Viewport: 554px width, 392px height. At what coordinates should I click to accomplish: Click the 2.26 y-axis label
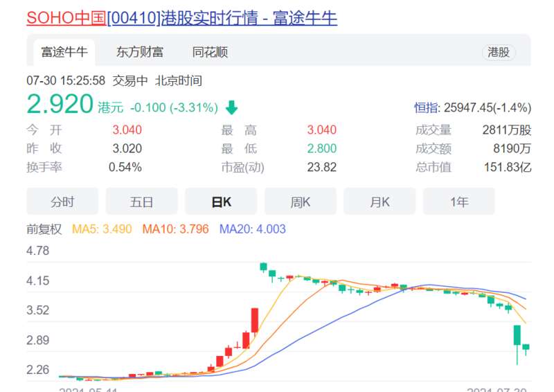pos(37,370)
